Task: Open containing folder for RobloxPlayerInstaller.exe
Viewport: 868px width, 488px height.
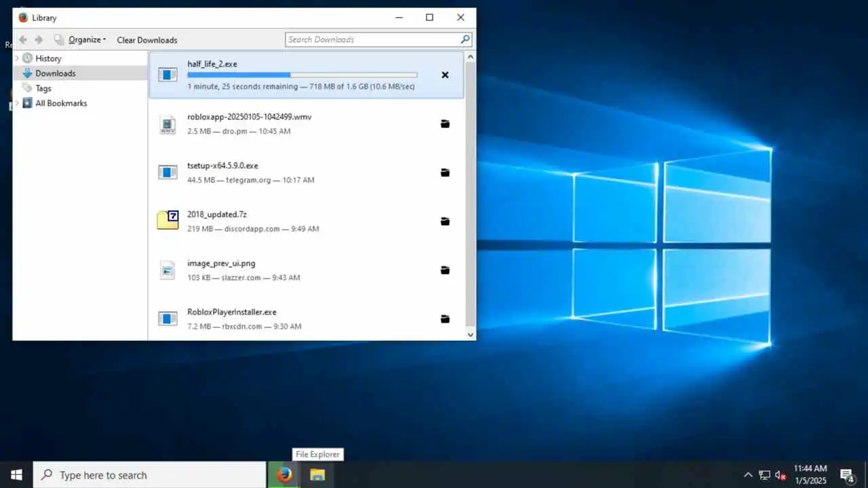Action: coord(445,319)
